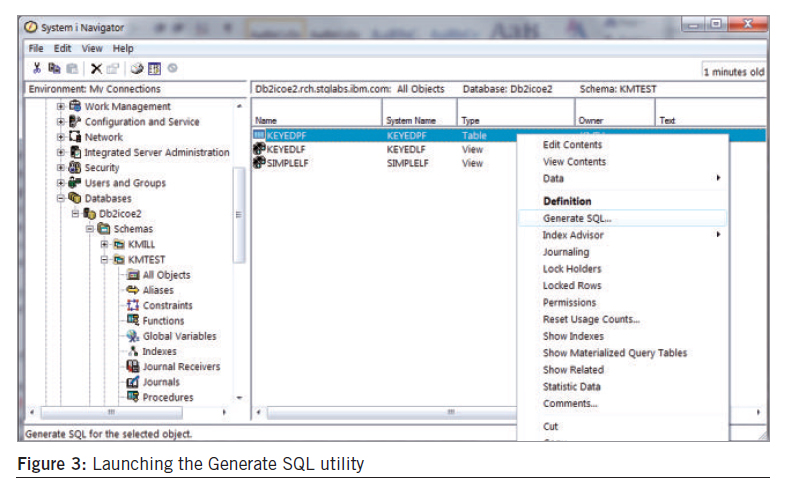Click the Refresh view toolbar icon

point(154,68)
